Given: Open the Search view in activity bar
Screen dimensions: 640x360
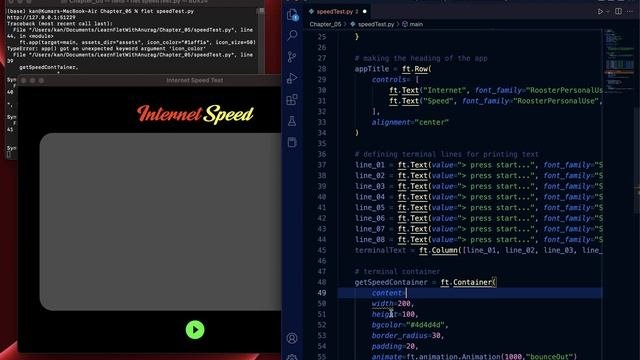Looking at the screenshot, I should [292, 36].
